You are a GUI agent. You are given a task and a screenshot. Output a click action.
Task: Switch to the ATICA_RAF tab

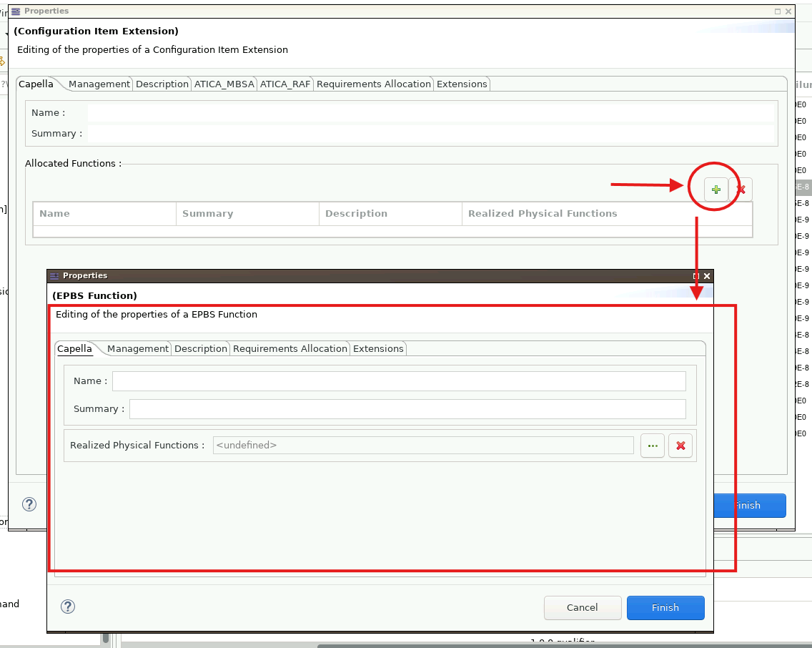pos(284,84)
